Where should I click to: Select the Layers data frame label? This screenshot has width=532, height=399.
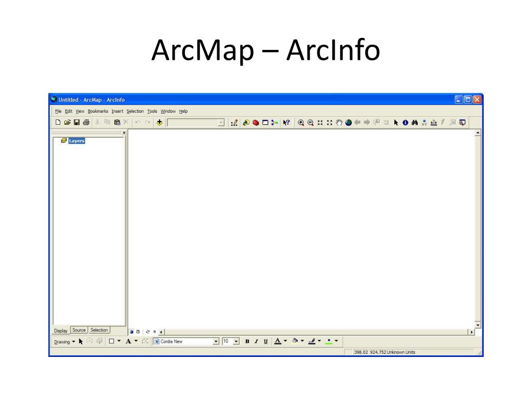click(77, 141)
